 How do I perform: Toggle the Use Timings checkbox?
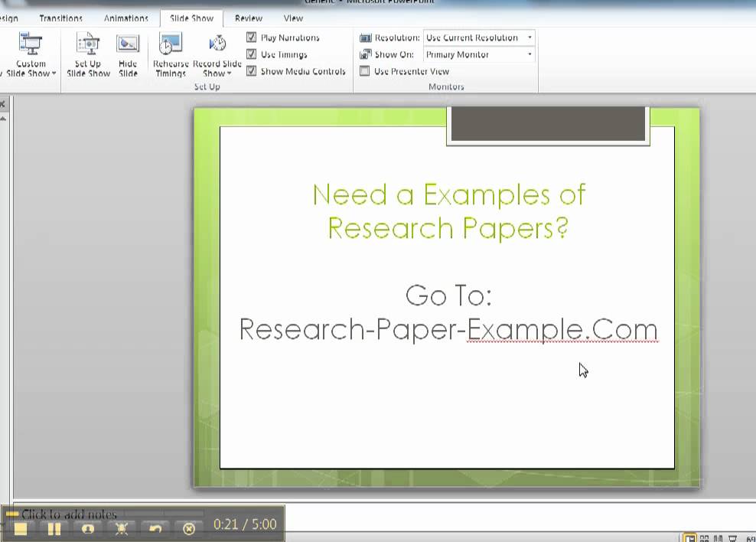(251, 54)
